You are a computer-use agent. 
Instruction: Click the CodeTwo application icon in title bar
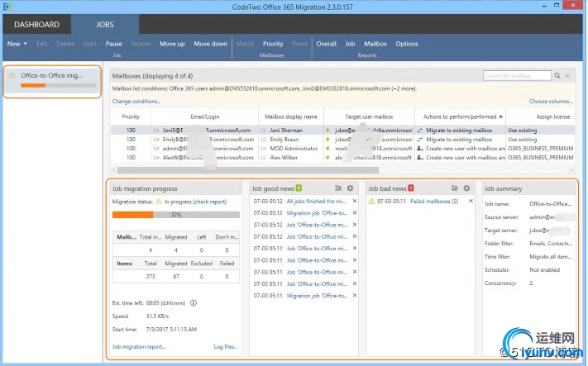pyautogui.click(x=7, y=7)
